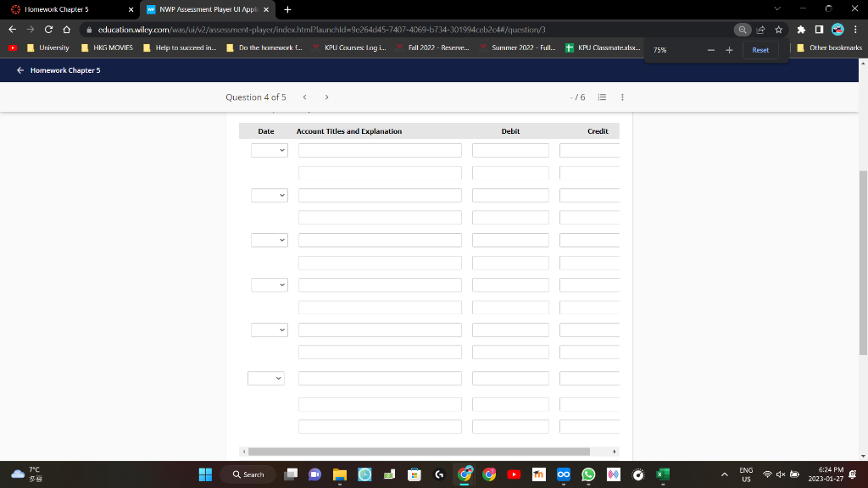Open University bookmark folder
The width and height of the screenshot is (868, 488).
[48, 47]
